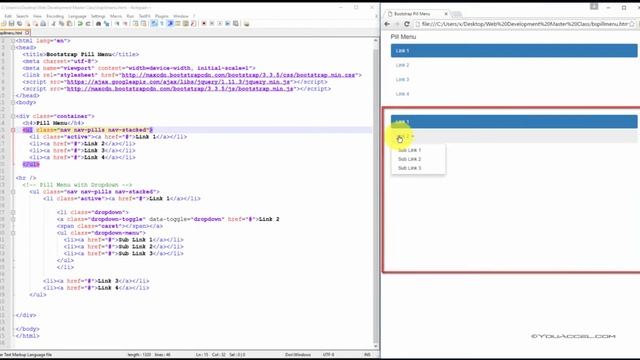Viewport: 640px width, 360px height.
Task: Click the Zoom Out toolbar icon
Action: click(125, 24)
